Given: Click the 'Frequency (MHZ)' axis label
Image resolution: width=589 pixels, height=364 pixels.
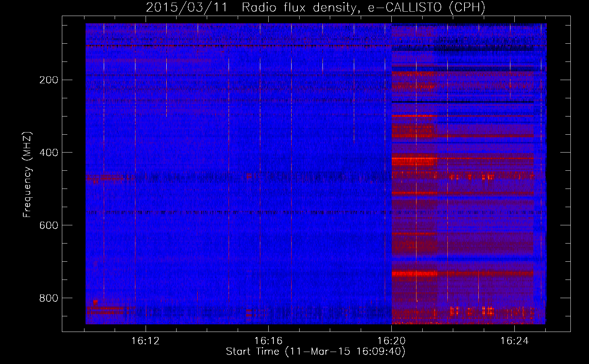Looking at the screenshot, I should pos(27,174).
